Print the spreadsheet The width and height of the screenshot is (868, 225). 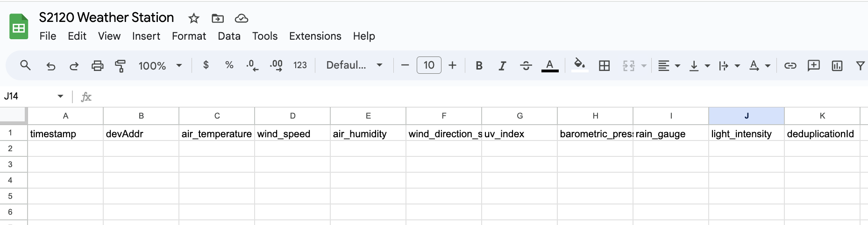(x=97, y=66)
